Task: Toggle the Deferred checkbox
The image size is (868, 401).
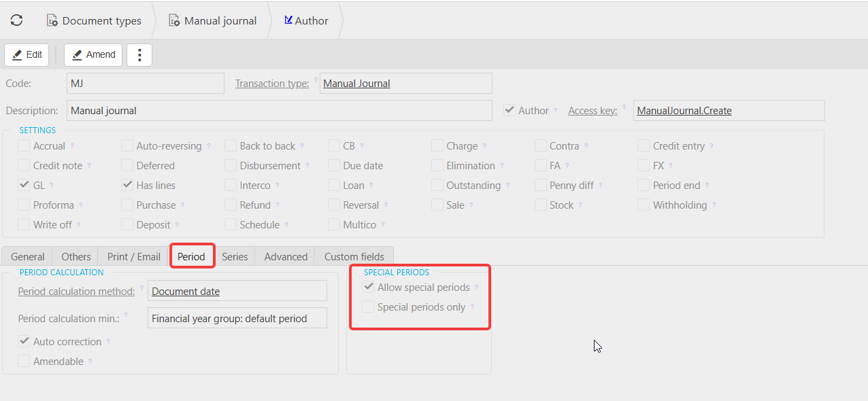Action: click(127, 165)
